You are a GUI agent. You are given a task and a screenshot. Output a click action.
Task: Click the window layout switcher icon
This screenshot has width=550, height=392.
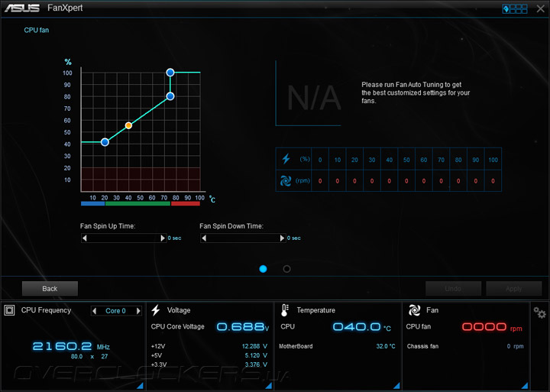(515, 8)
